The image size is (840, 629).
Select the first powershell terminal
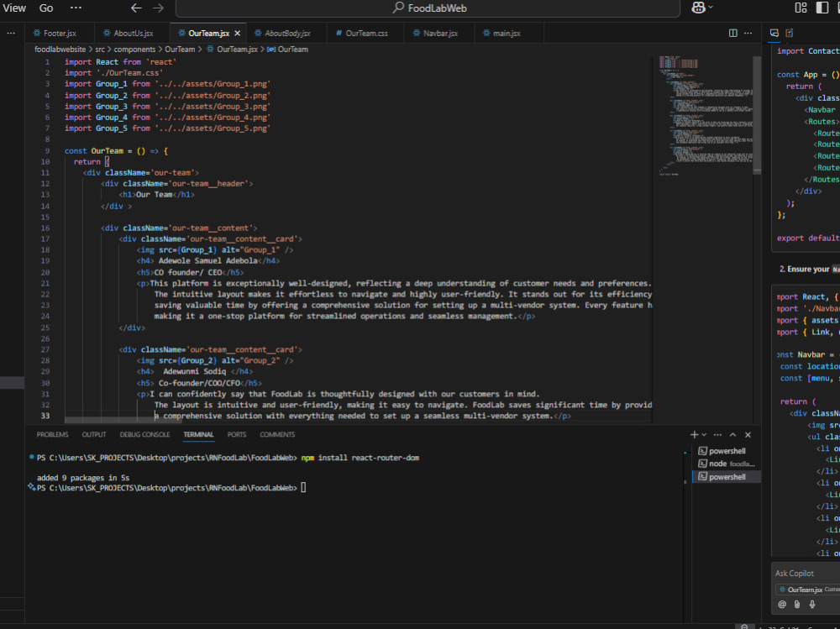727,451
